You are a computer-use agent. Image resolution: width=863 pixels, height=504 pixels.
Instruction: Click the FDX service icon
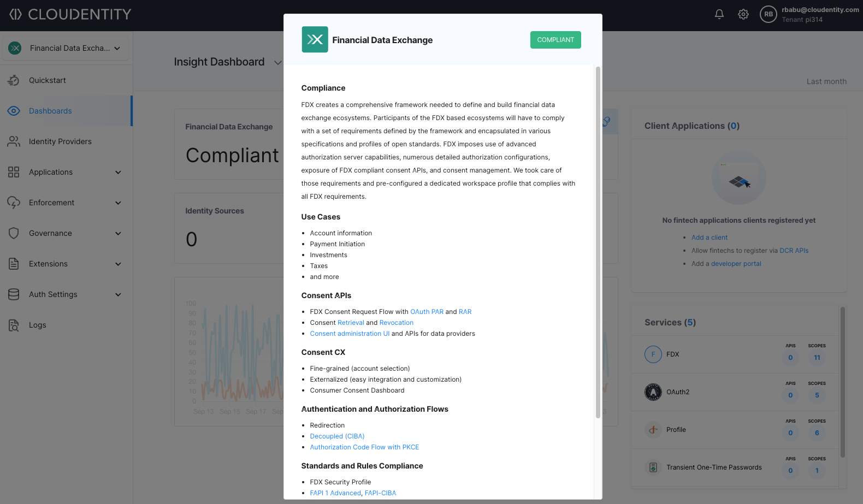click(653, 354)
